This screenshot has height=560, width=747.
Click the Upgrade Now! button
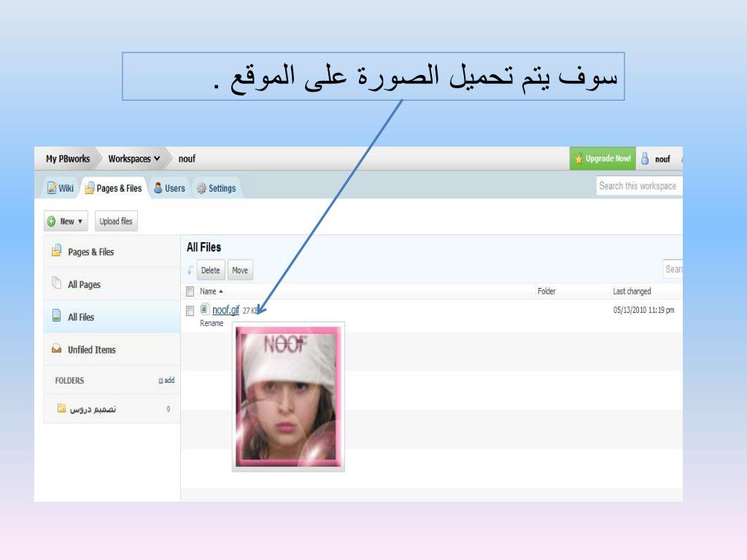(603, 158)
